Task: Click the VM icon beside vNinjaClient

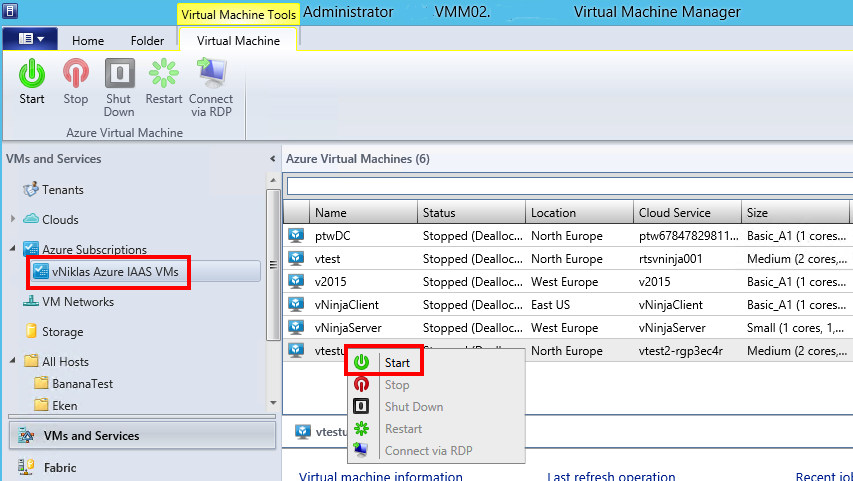Action: tap(296, 304)
